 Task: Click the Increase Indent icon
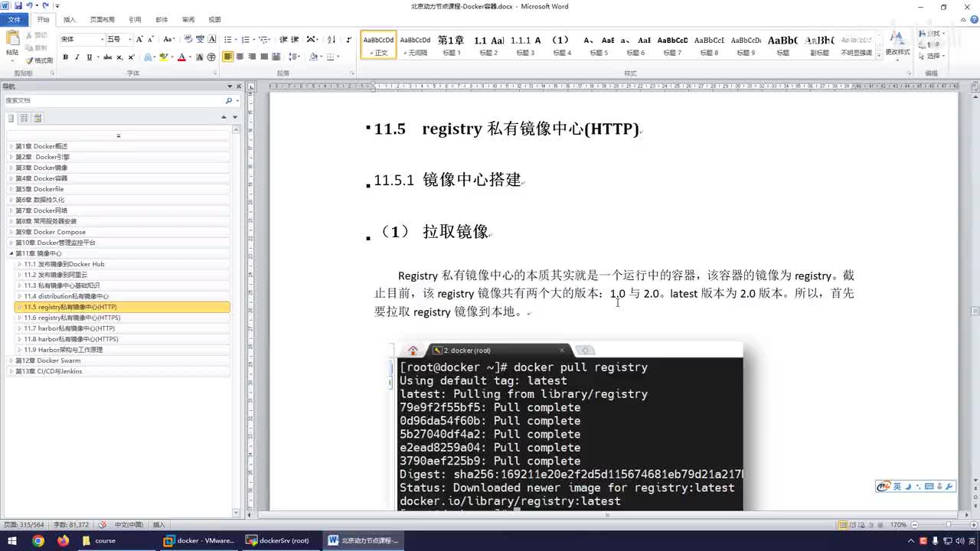(x=295, y=39)
